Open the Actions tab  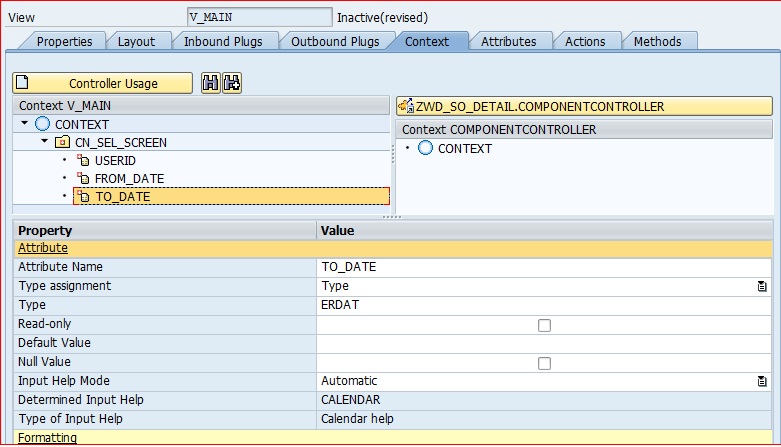coord(585,41)
